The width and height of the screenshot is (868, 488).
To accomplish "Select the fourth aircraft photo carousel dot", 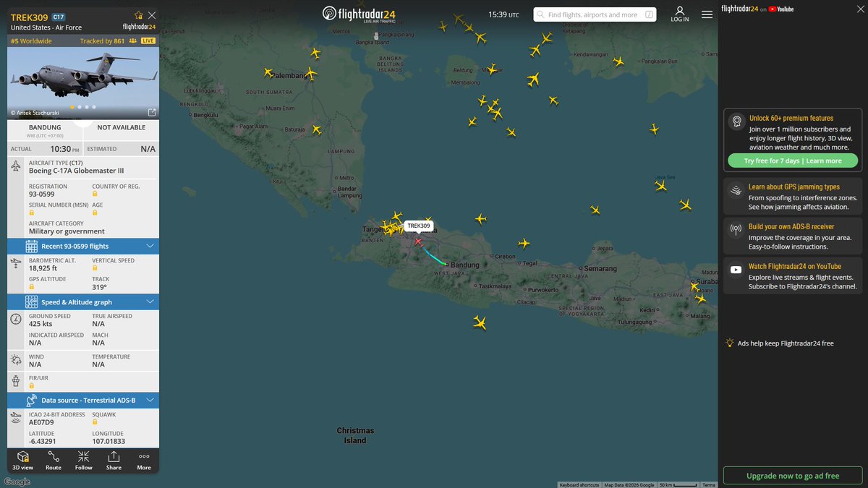I will click(x=93, y=107).
